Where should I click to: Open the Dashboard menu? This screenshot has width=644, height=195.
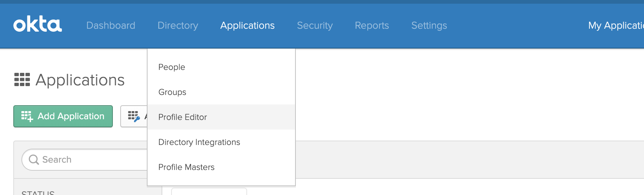(x=111, y=25)
